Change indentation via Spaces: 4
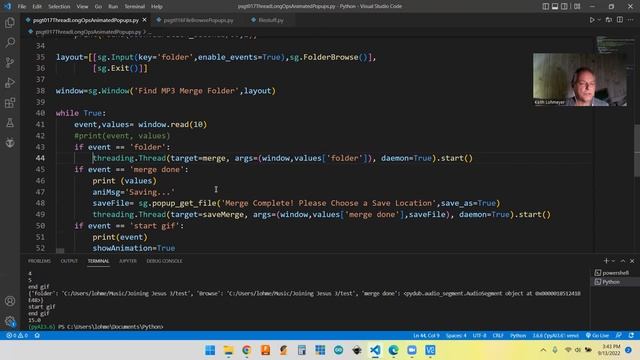 (456, 336)
